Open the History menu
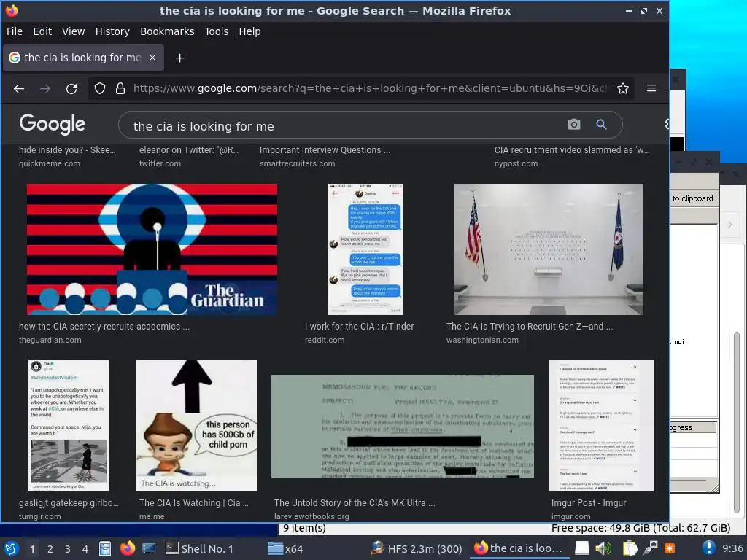Image resolution: width=747 pixels, height=560 pixels. point(112,31)
